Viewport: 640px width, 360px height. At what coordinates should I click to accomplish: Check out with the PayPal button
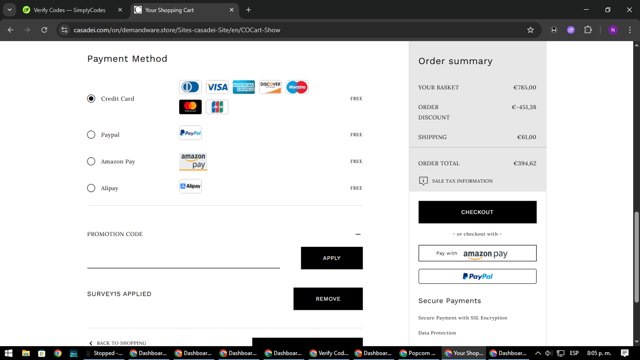[477, 276]
